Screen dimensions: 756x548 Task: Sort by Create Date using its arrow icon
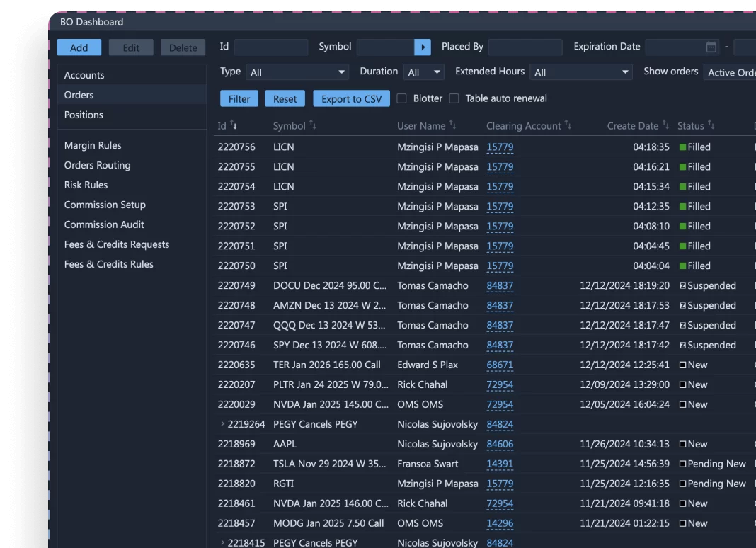(x=665, y=125)
